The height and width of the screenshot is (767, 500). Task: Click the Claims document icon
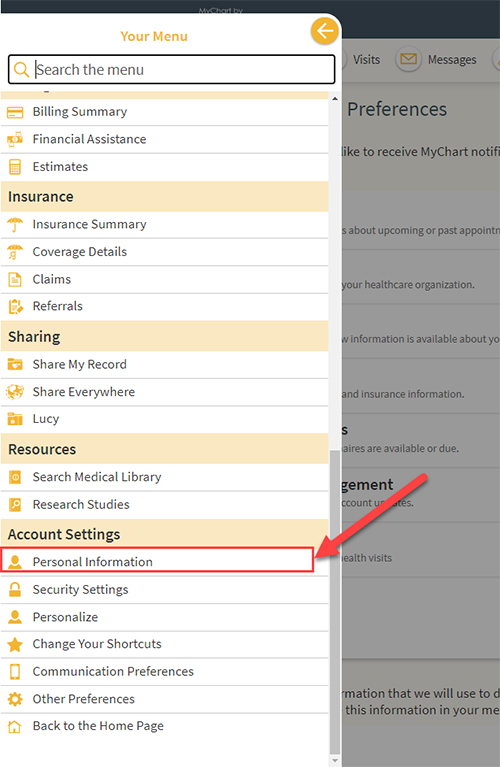point(15,279)
